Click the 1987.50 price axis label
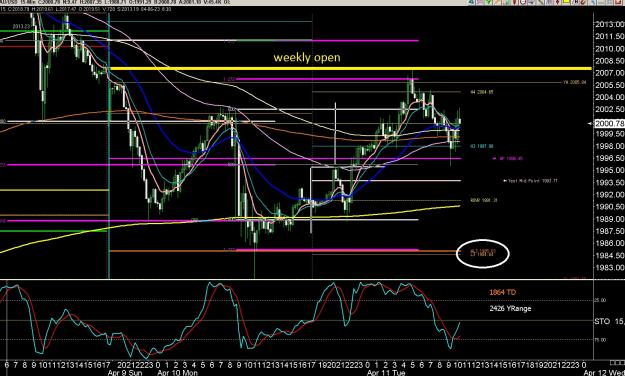625x376 pixels. (609, 231)
